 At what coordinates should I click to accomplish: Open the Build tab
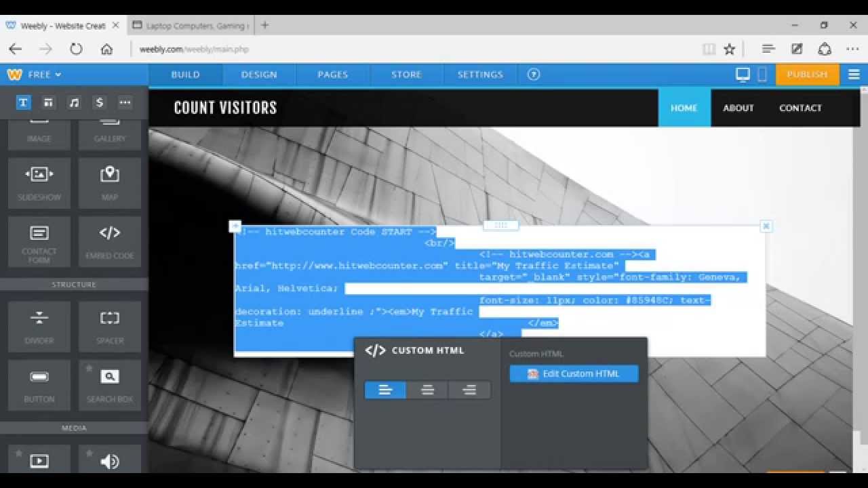point(185,75)
